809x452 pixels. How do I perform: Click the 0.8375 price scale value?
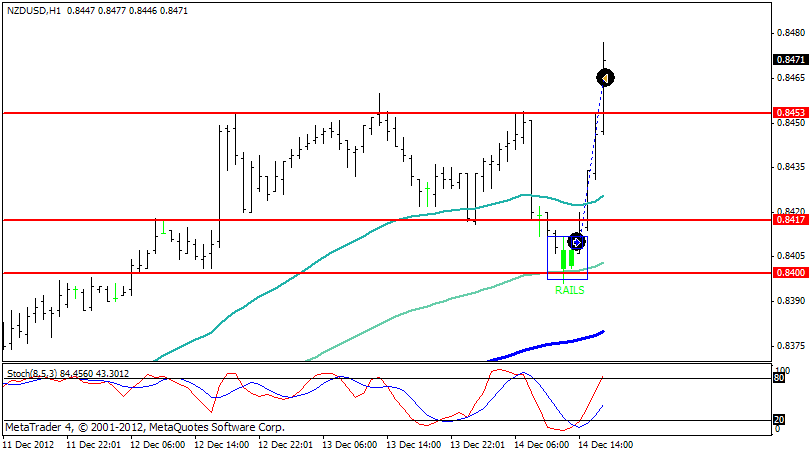(x=791, y=346)
